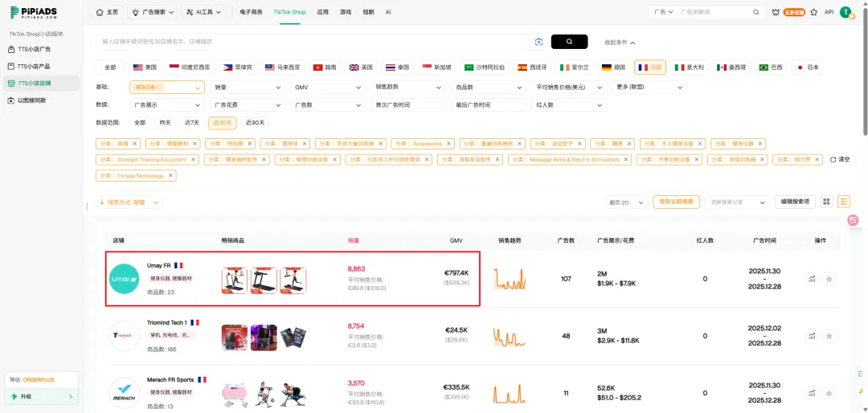Click the Merach store logo
Screen dimensions: 868x413
(x=124, y=393)
